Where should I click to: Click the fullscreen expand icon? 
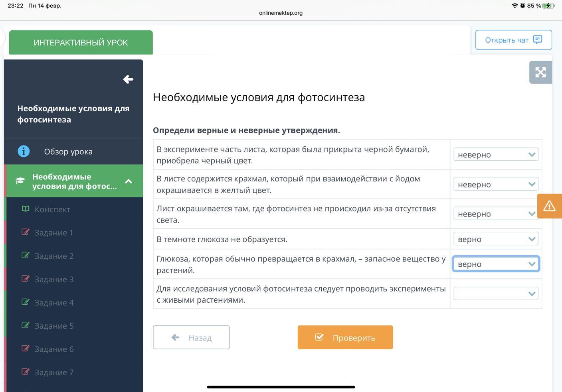tap(540, 72)
